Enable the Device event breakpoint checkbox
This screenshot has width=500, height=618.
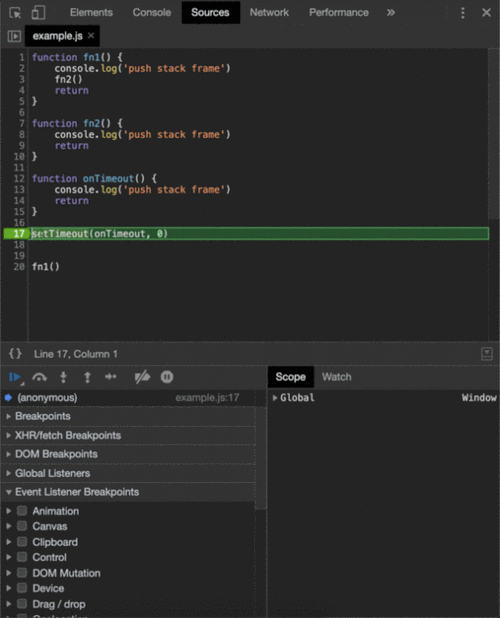point(22,588)
